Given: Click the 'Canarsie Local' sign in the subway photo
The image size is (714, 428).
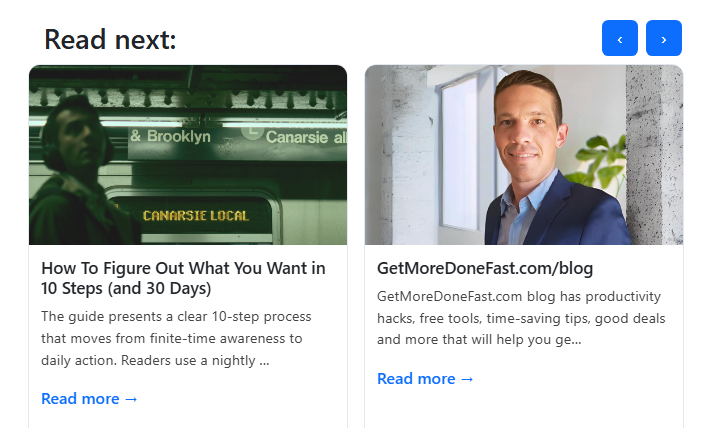Looking at the screenshot, I should [196, 215].
